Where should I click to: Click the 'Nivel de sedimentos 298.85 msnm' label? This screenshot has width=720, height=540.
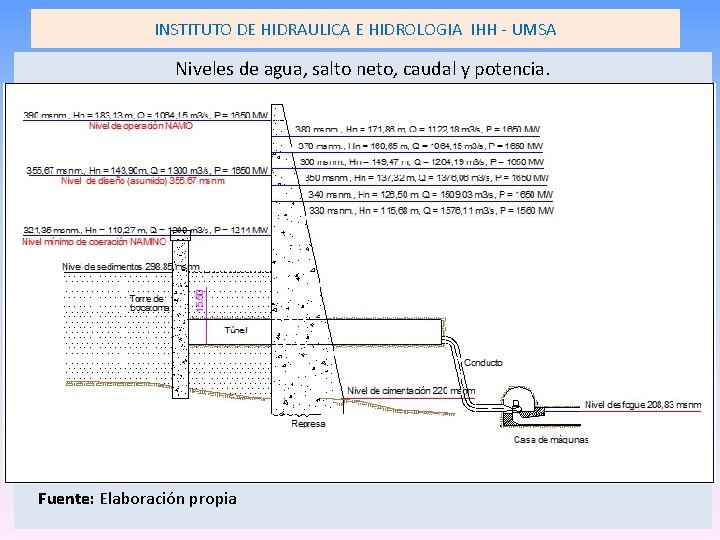coord(131,266)
